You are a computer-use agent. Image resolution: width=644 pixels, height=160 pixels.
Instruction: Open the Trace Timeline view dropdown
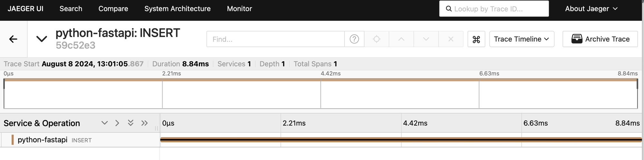click(522, 39)
